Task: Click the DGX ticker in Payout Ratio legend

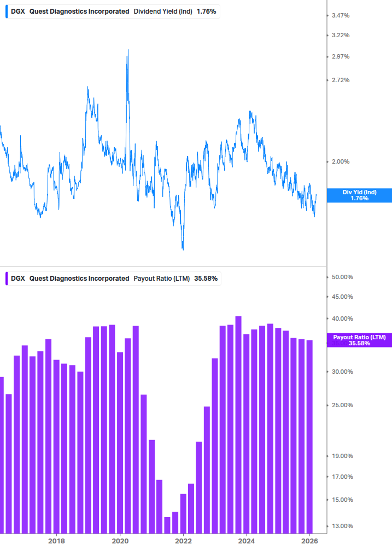Action: (x=18, y=278)
